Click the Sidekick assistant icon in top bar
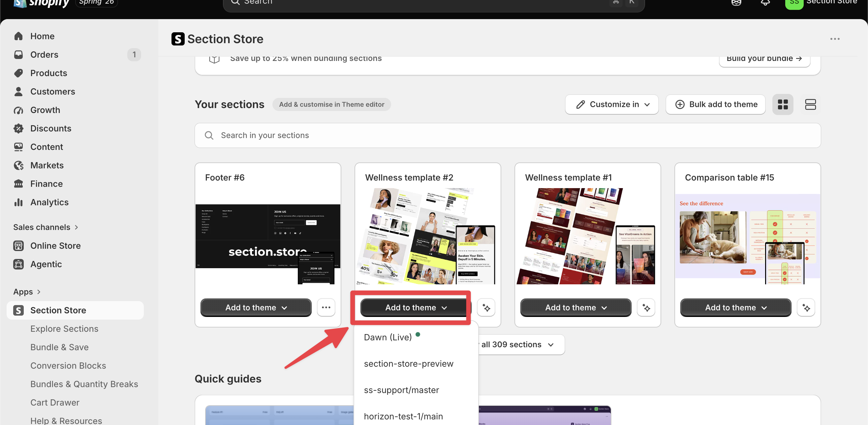868x425 pixels. pos(737,2)
